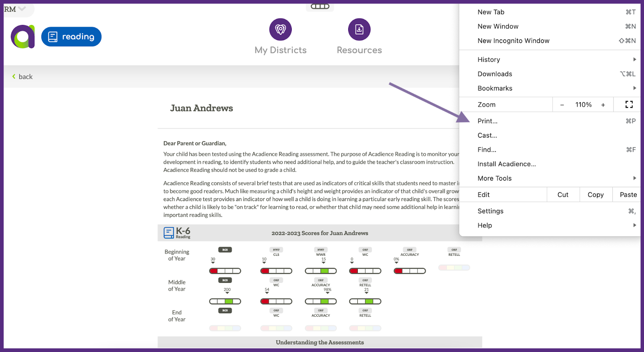This screenshot has width=644, height=352.
Task: Decrease zoom with minus button
Action: tap(562, 105)
